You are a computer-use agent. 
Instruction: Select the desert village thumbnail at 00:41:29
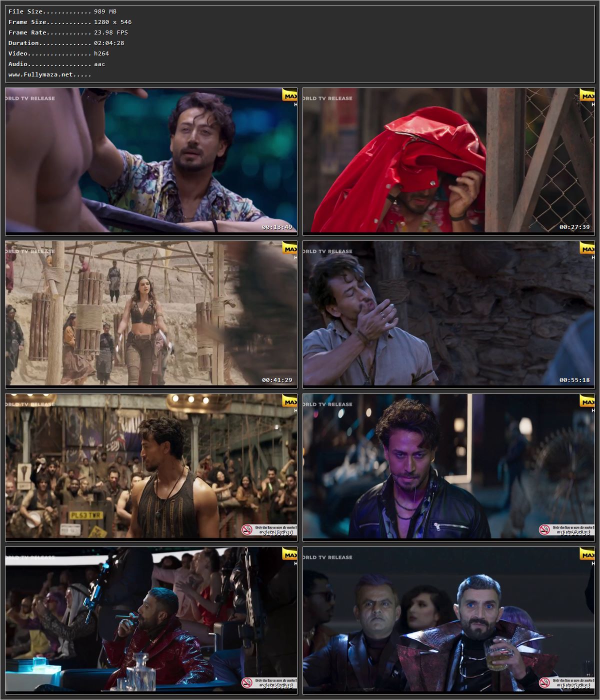[x=151, y=314]
